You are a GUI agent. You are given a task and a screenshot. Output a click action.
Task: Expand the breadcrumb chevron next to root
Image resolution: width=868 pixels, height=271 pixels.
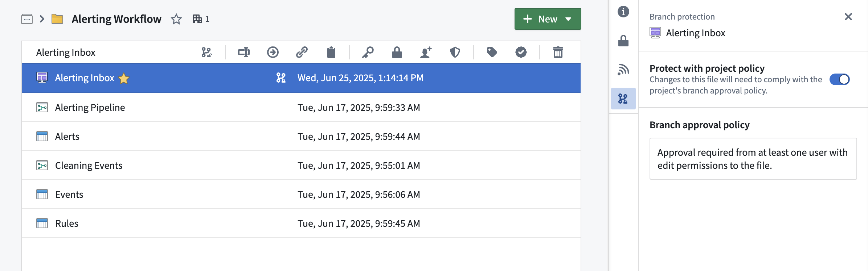(x=42, y=19)
